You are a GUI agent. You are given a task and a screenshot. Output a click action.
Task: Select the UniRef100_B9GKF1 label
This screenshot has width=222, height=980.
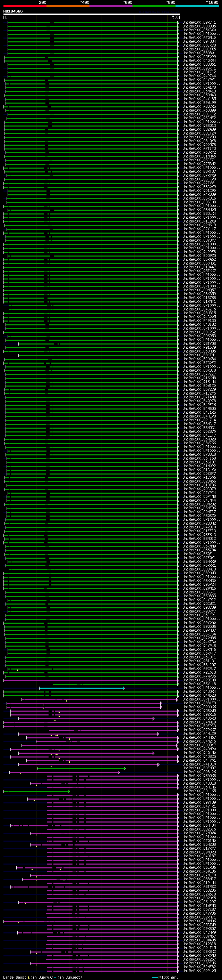(199, 68)
